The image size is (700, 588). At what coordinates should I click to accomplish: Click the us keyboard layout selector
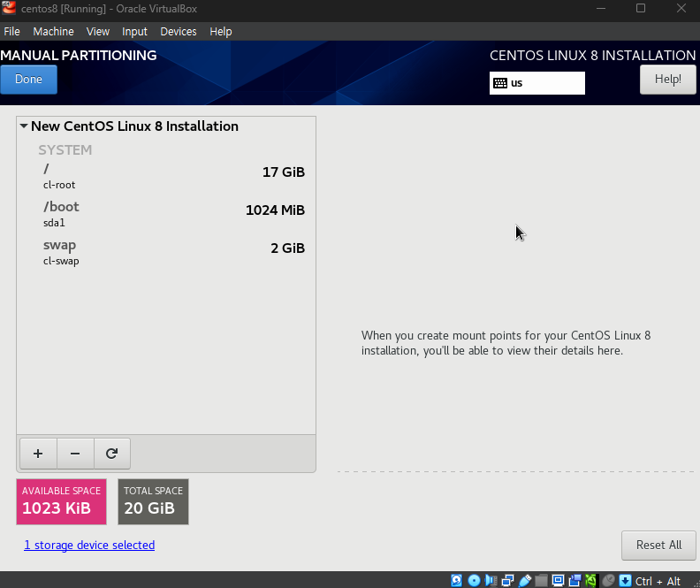(x=537, y=83)
